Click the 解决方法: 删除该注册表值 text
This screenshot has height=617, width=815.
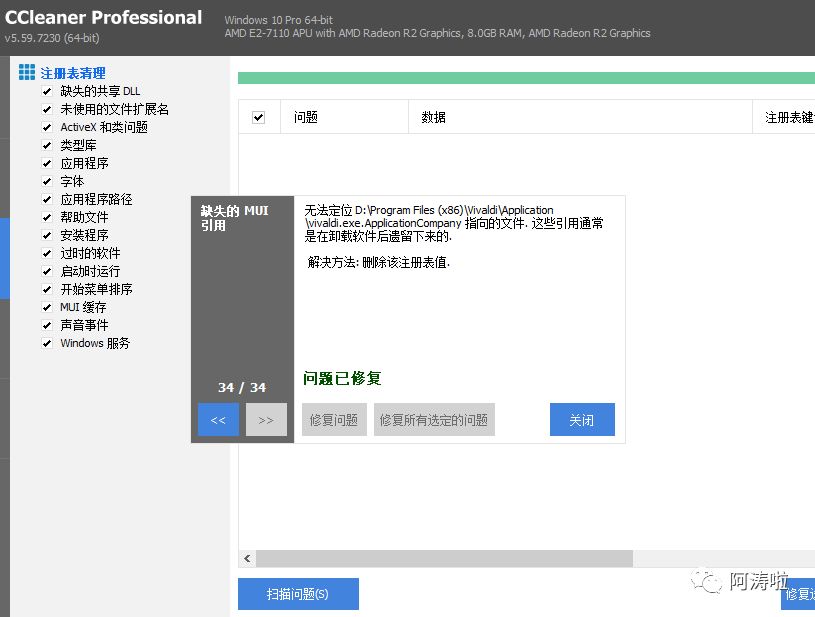tap(378, 262)
